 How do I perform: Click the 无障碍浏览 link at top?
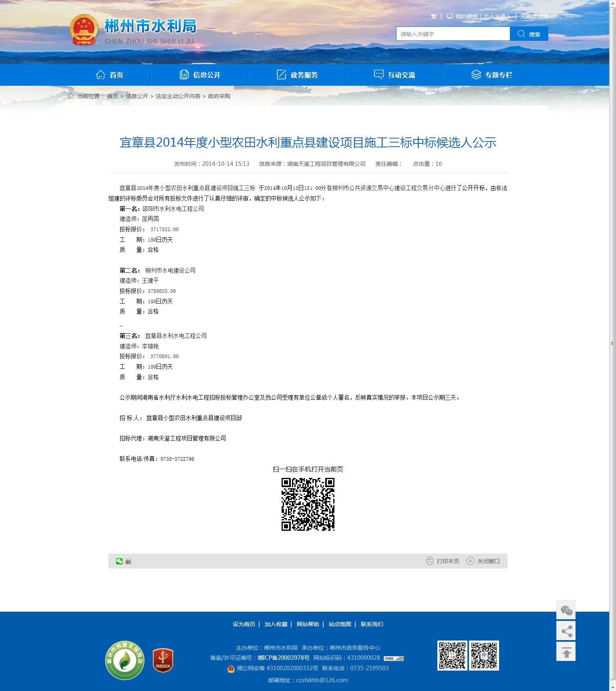(534, 16)
